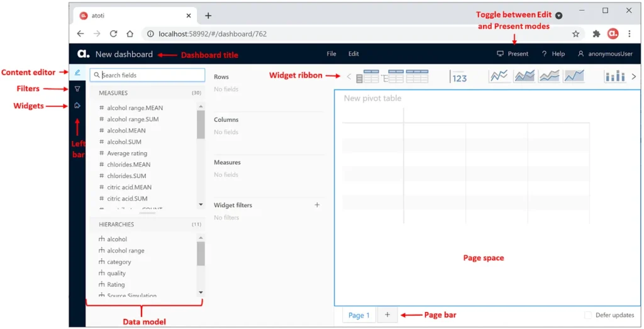Select the Rating hierarchy
The height and width of the screenshot is (329, 644).
[116, 284]
